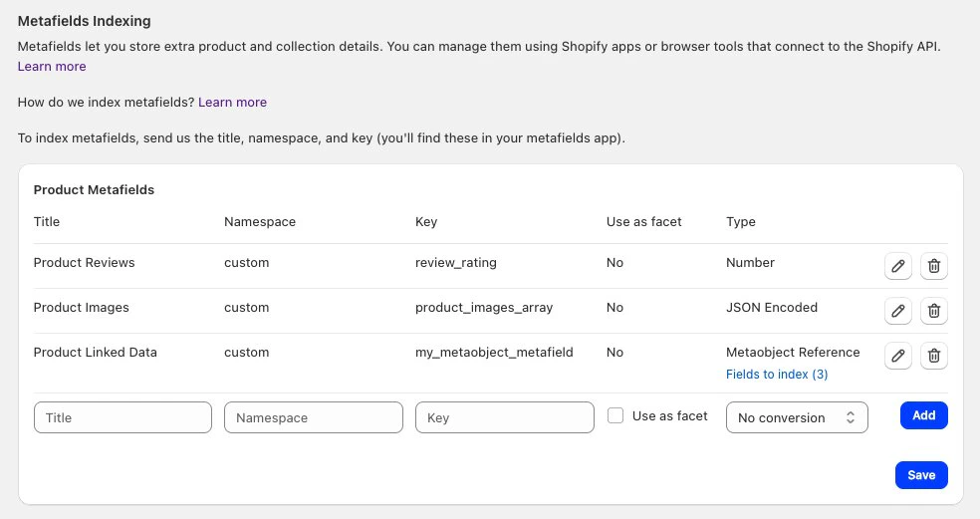Click the Save button
The image size is (980, 519).
921,475
